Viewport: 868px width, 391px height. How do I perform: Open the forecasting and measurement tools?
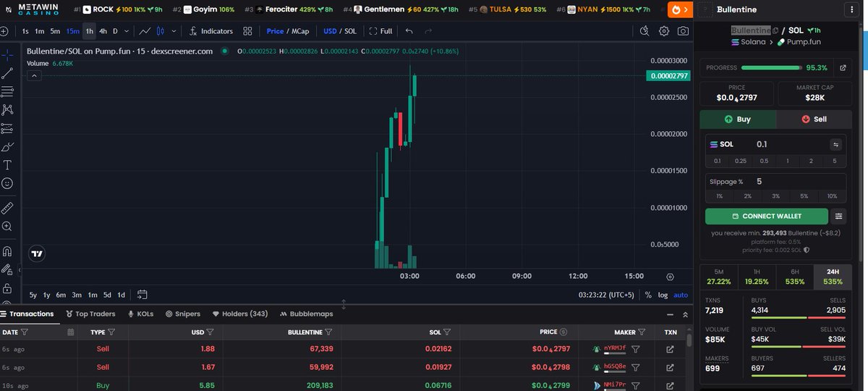[7, 128]
